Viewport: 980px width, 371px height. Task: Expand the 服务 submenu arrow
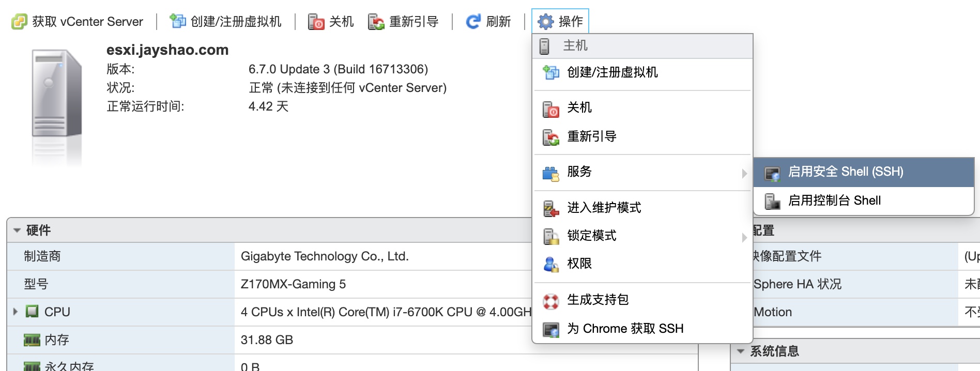tap(744, 173)
